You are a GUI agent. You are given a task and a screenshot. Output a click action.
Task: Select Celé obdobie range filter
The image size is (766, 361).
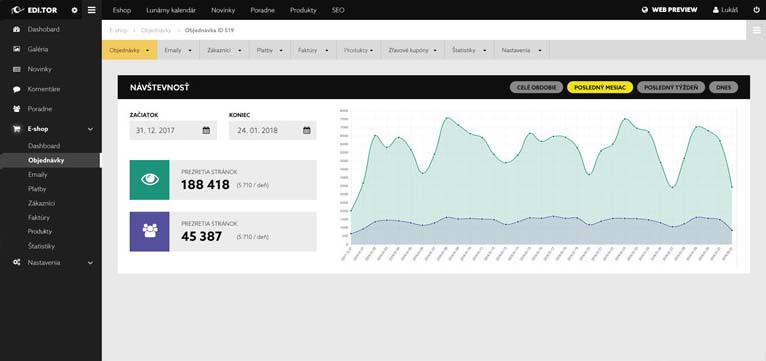[536, 87]
